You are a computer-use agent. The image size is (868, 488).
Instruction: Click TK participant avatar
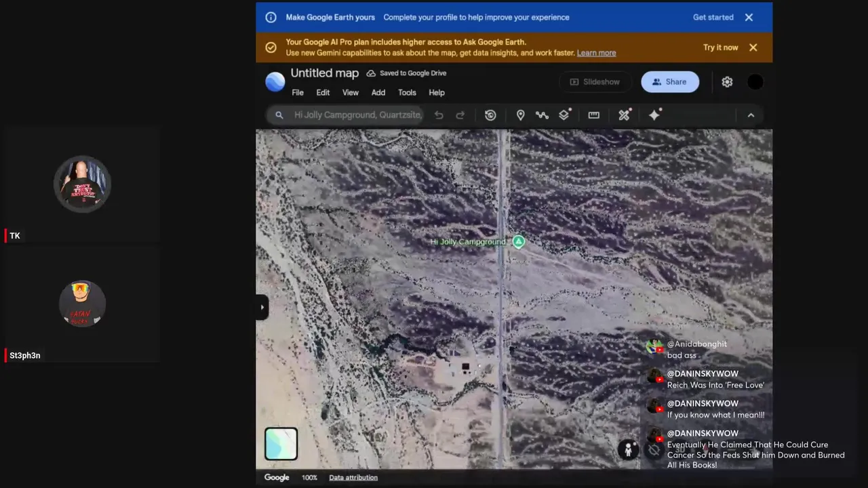82,184
